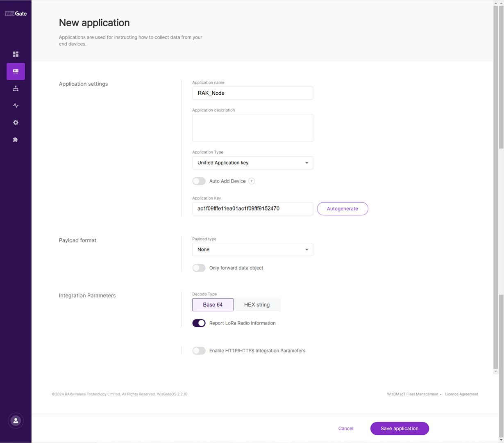Open WisDM IoT Fleet Management link
Image resolution: width=504 pixels, height=443 pixels.
pos(413,394)
